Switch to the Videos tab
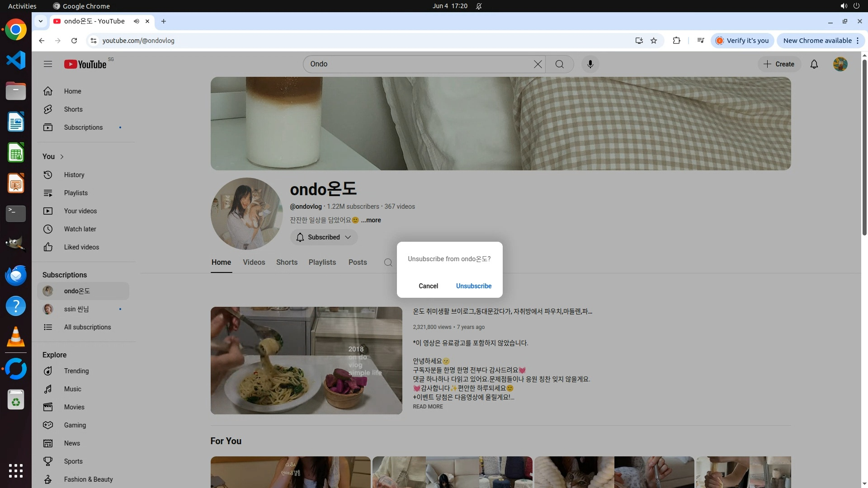The image size is (868, 488). [254, 263]
